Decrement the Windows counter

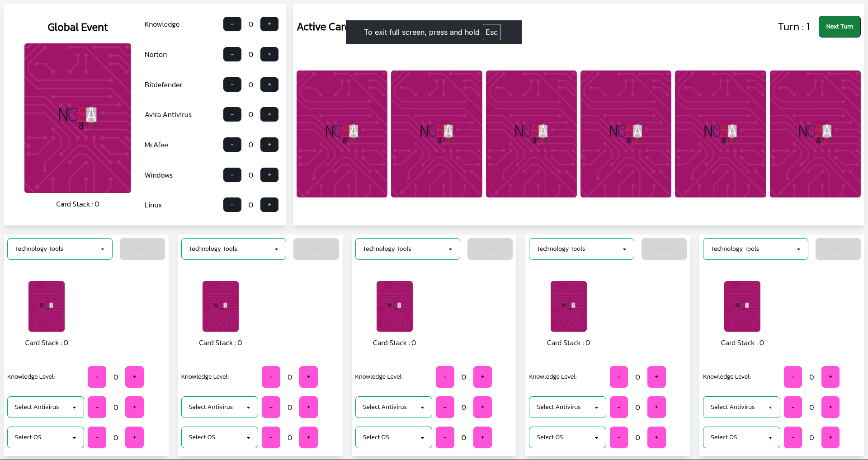(232, 175)
